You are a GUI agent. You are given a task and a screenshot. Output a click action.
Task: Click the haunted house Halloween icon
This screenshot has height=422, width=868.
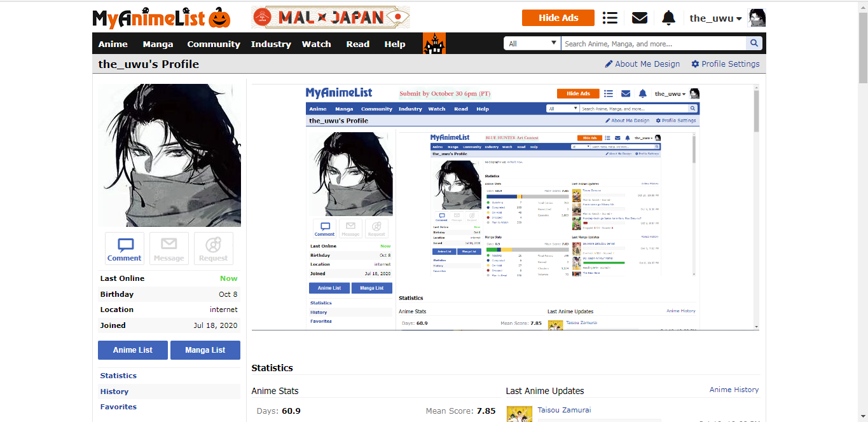(x=434, y=43)
